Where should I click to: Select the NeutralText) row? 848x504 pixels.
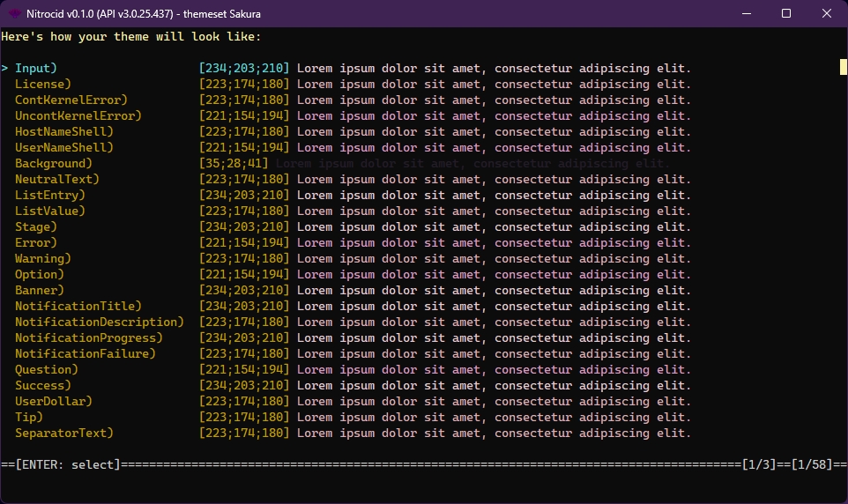[x=57, y=179]
